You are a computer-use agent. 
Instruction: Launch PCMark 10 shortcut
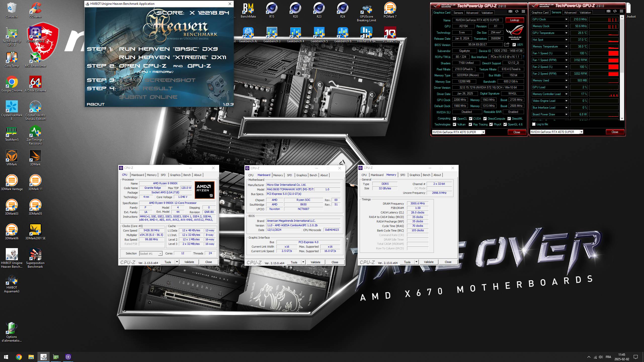coord(390,35)
